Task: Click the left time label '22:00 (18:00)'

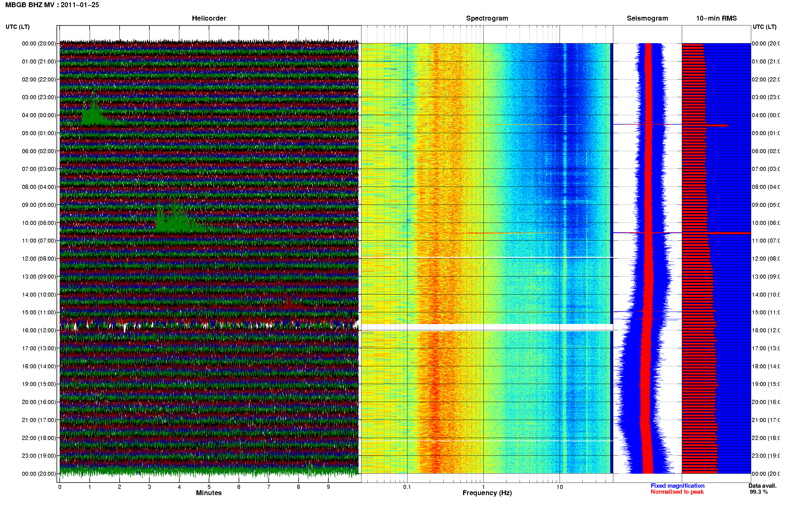Action: click(x=39, y=438)
